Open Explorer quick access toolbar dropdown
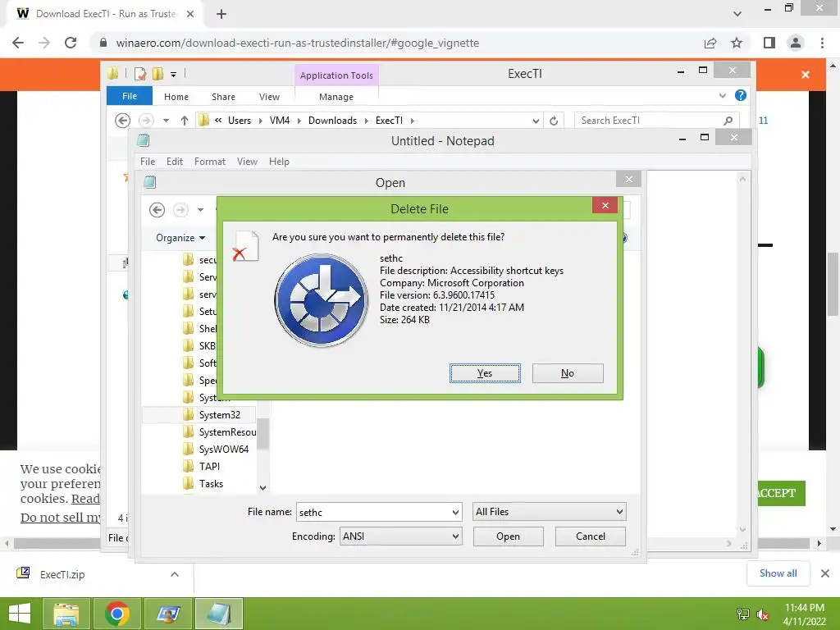840x630 pixels. 174,75
